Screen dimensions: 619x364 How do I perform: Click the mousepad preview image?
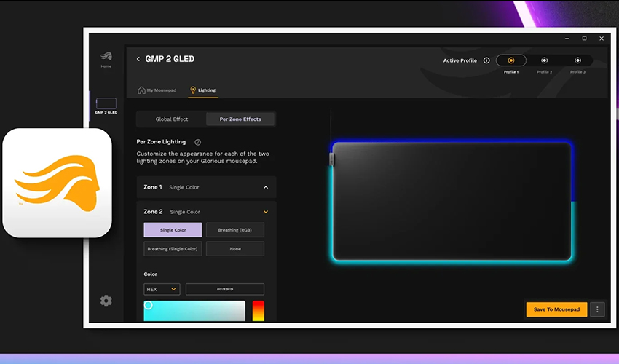coord(452,202)
